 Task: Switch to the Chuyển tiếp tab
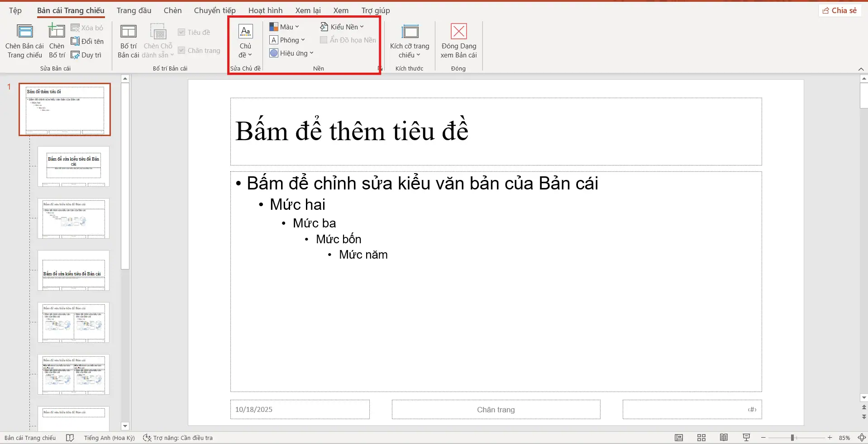click(214, 10)
